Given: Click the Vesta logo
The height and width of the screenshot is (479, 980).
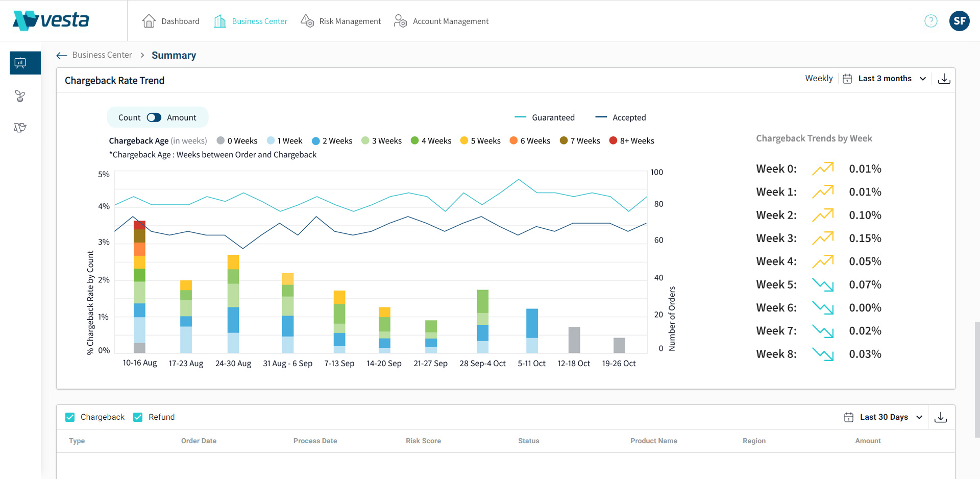Looking at the screenshot, I should pos(51,20).
